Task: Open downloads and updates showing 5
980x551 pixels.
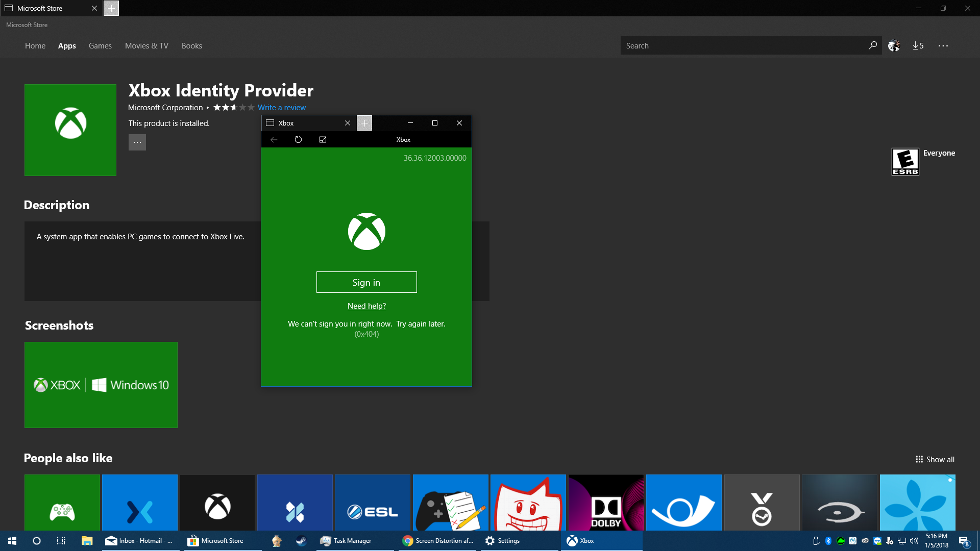Action: click(918, 46)
